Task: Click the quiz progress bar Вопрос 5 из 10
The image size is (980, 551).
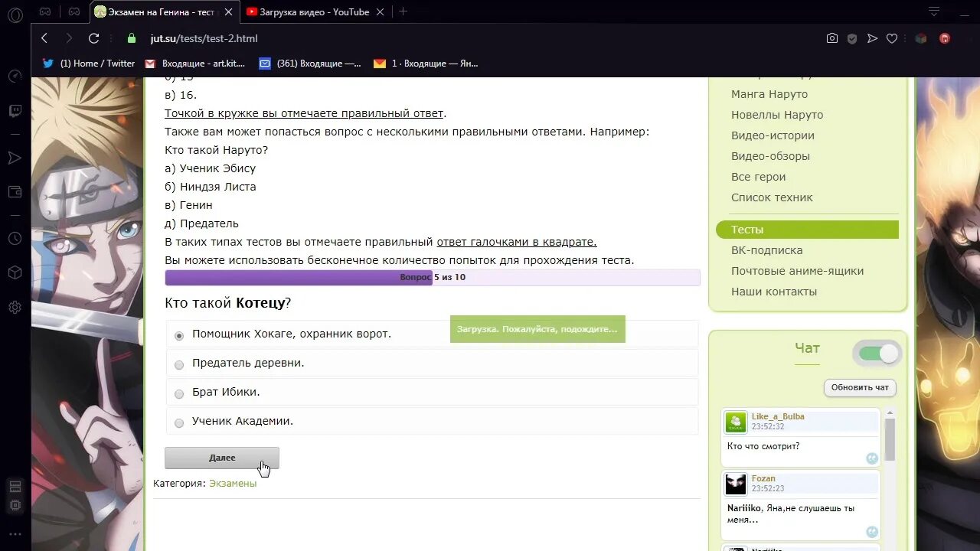Action: click(x=433, y=277)
